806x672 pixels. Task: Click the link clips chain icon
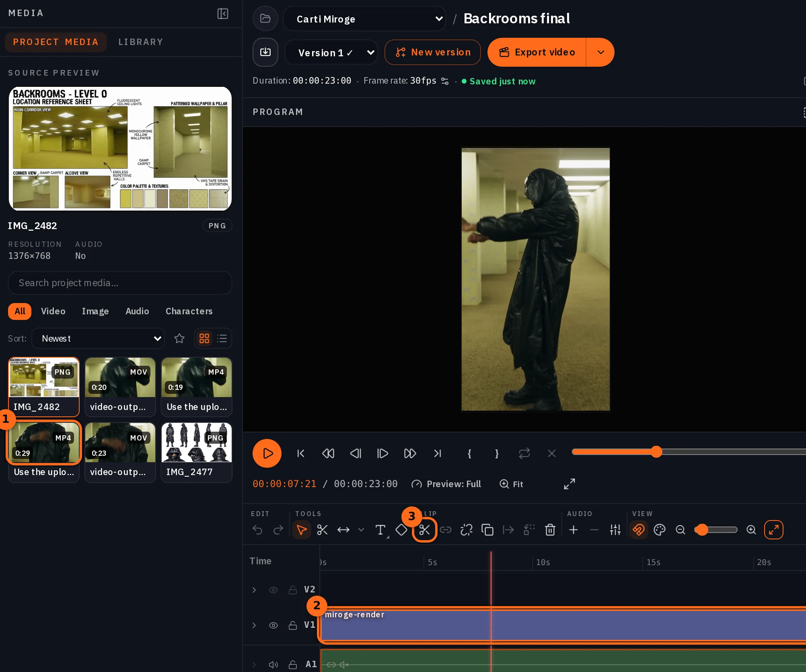[x=446, y=530]
